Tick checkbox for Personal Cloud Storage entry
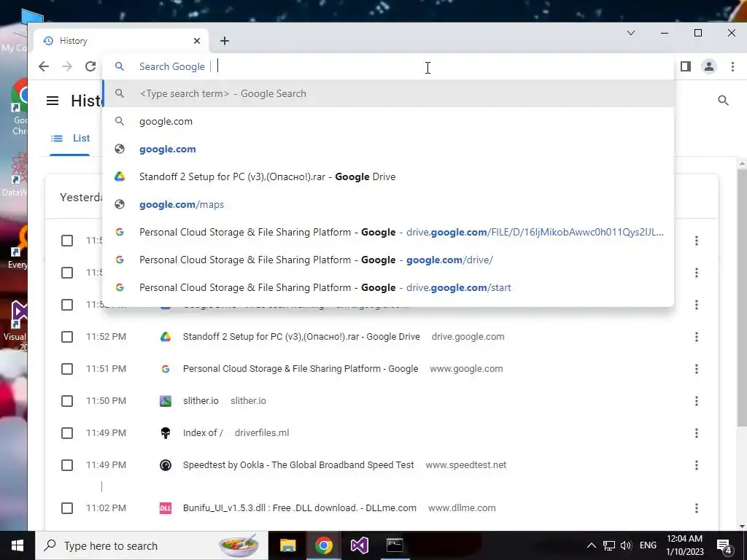The height and width of the screenshot is (560, 747). (67, 368)
